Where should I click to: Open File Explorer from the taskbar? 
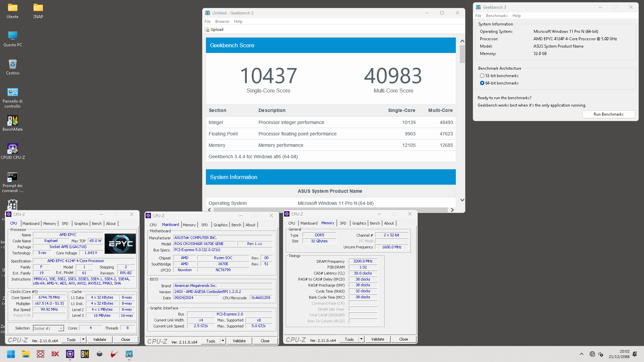[x=26, y=354]
